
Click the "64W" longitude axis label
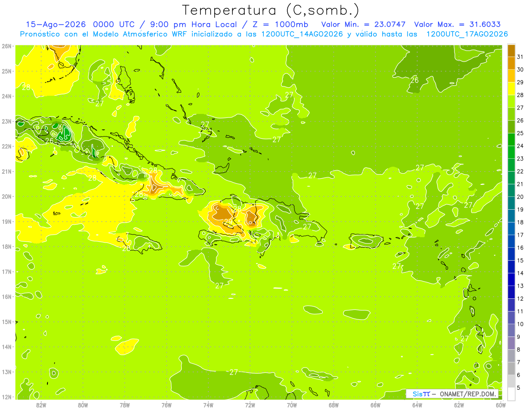417,405
